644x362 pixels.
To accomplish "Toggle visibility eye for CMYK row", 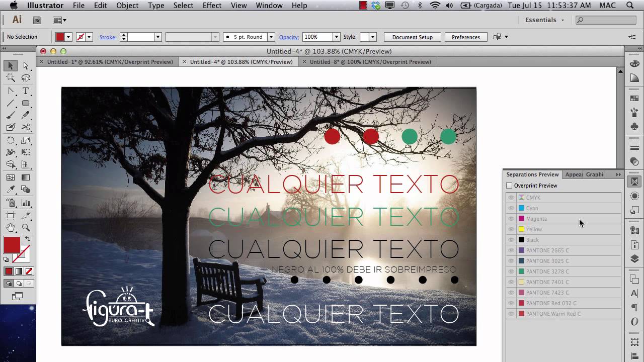I will click(511, 198).
